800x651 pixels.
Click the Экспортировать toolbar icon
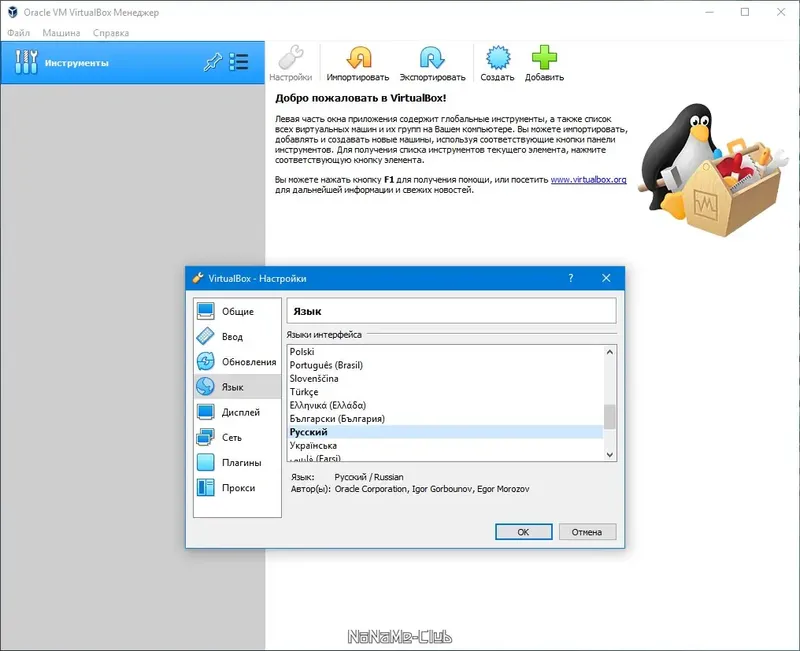(432, 63)
